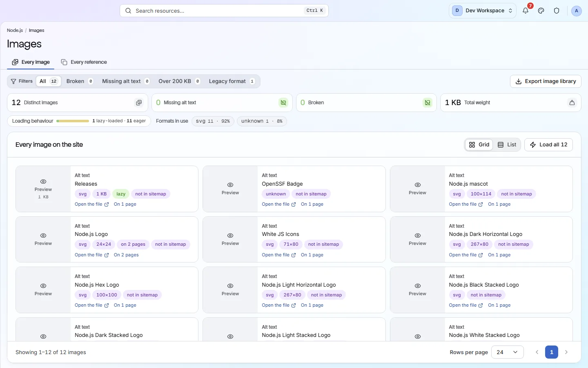Viewport: 588px width, 368px height.
Task: Open the file for Node.js Dark Horizontal Logo
Action: pyautogui.click(x=466, y=255)
